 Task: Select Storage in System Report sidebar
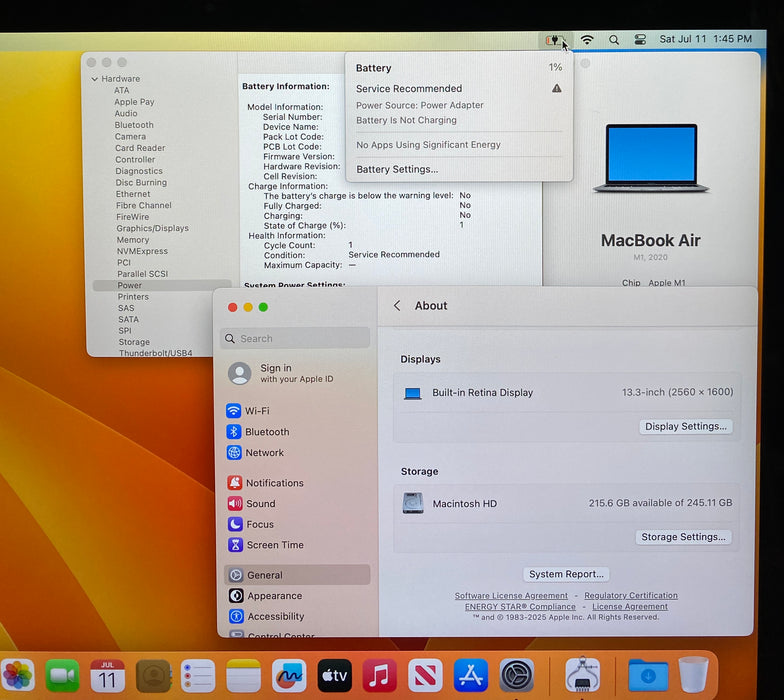click(x=134, y=342)
